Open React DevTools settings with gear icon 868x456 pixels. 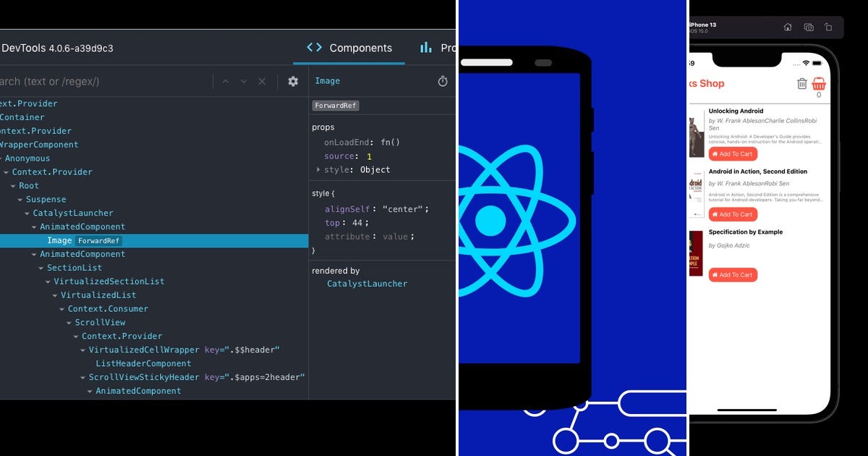pyautogui.click(x=292, y=81)
